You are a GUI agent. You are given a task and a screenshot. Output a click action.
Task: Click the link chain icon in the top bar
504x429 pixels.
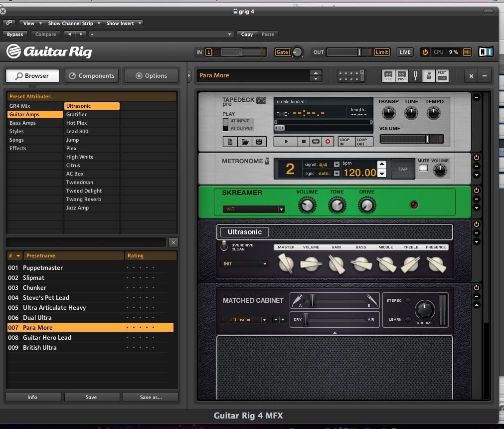click(9, 23)
